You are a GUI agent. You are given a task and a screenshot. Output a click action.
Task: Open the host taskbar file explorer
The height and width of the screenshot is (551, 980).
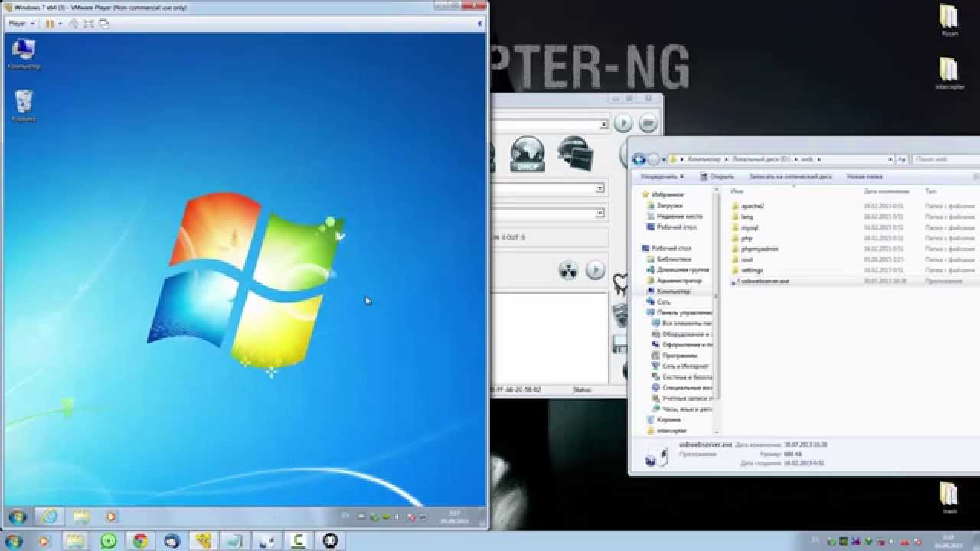[75, 541]
